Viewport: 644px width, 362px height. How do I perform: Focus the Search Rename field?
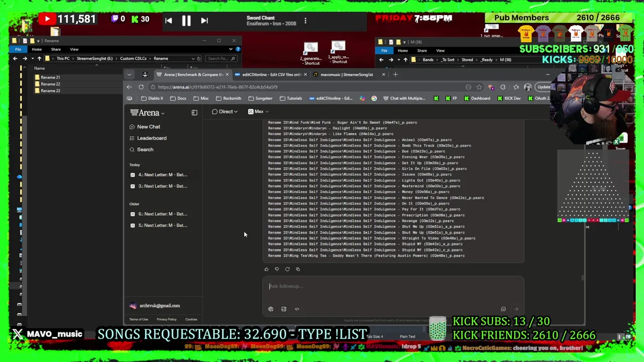click(220, 58)
